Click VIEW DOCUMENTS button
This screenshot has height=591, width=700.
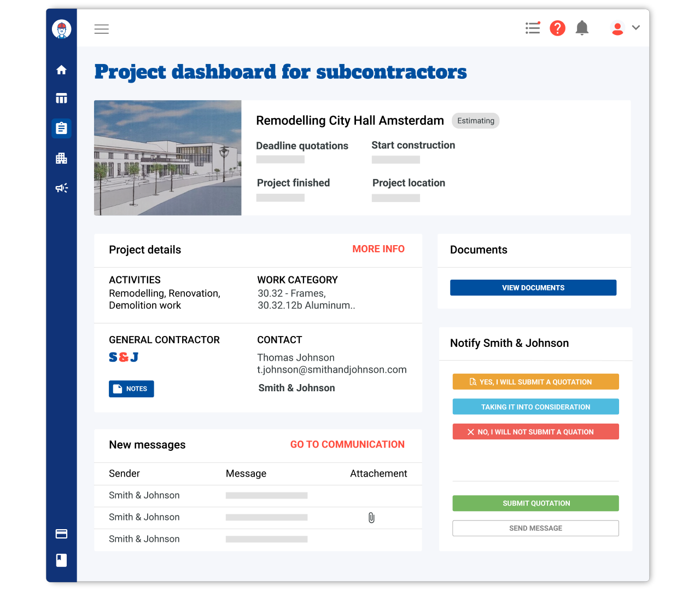[x=533, y=288]
